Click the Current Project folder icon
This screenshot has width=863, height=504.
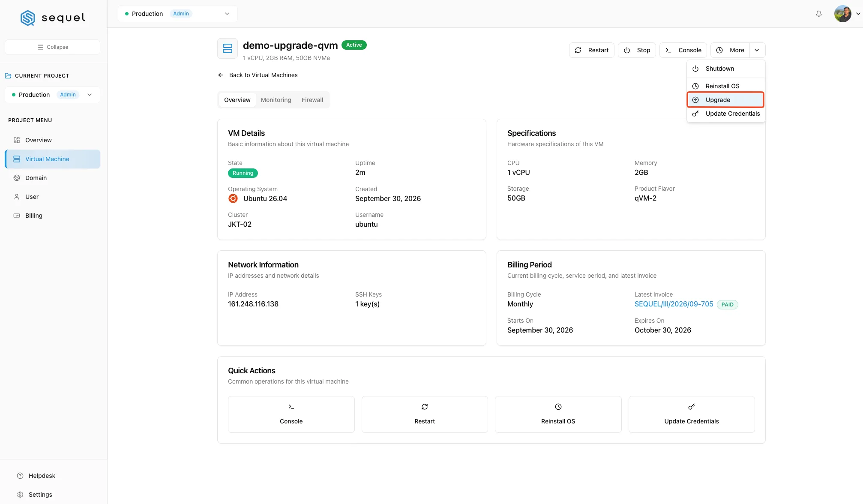coord(8,76)
